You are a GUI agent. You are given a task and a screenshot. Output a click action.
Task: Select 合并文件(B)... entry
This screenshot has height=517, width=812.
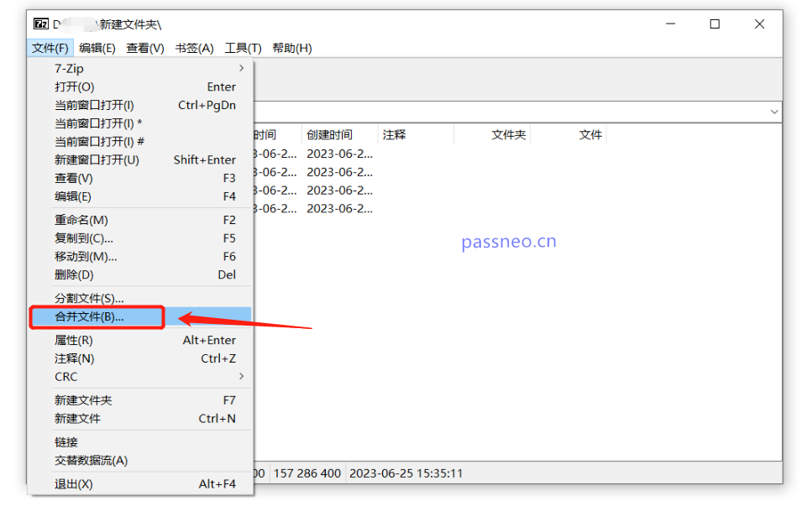tap(140, 316)
